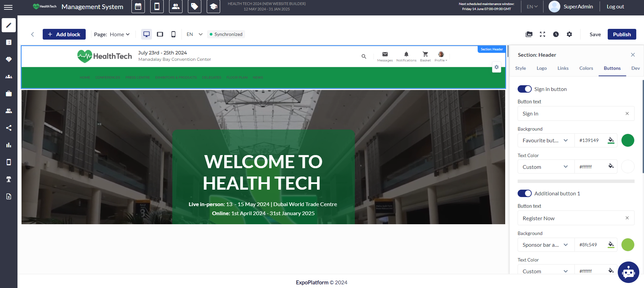Open Sign In text color Custom dropdown
The width and height of the screenshot is (644, 288).
click(546, 167)
